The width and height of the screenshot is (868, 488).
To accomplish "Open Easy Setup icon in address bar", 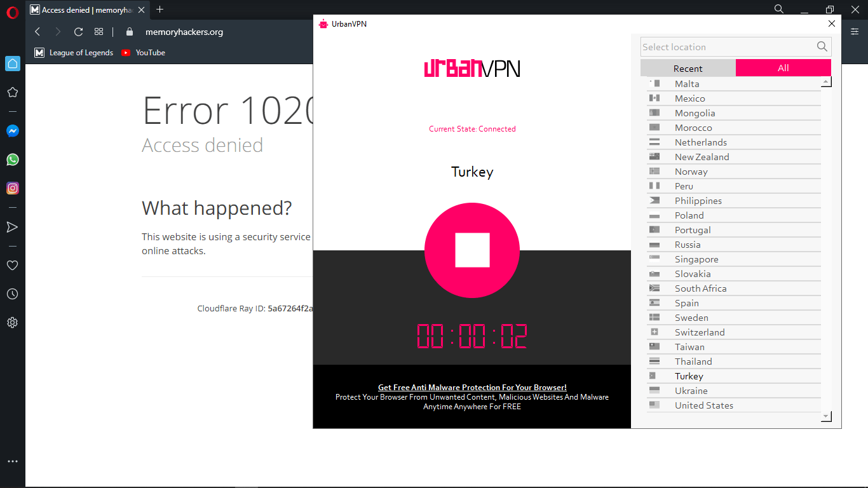I will 855,32.
